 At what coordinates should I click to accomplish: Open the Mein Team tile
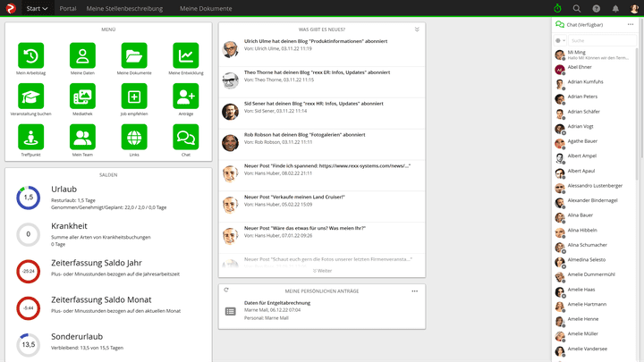[x=82, y=138]
